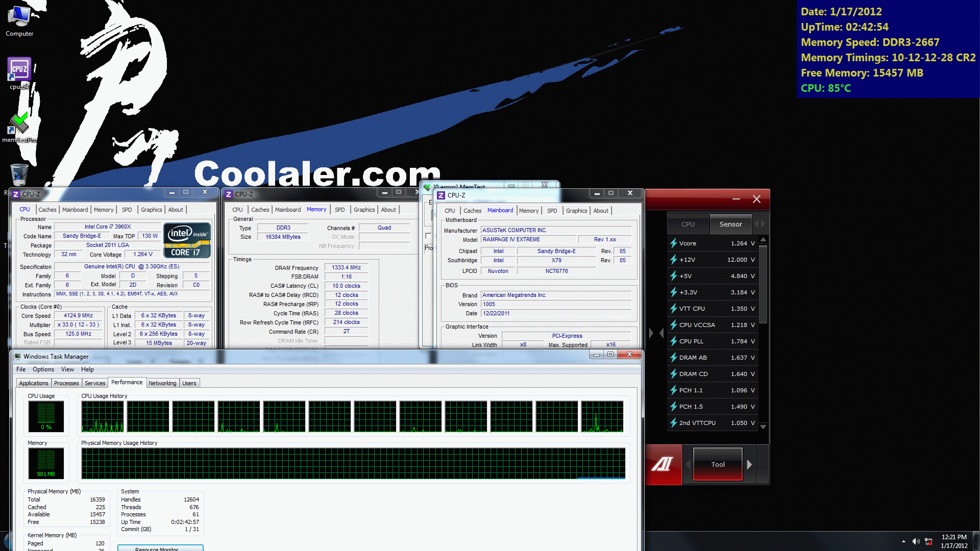
Task: Open the Options menu in Task Manager
Action: click(x=43, y=369)
